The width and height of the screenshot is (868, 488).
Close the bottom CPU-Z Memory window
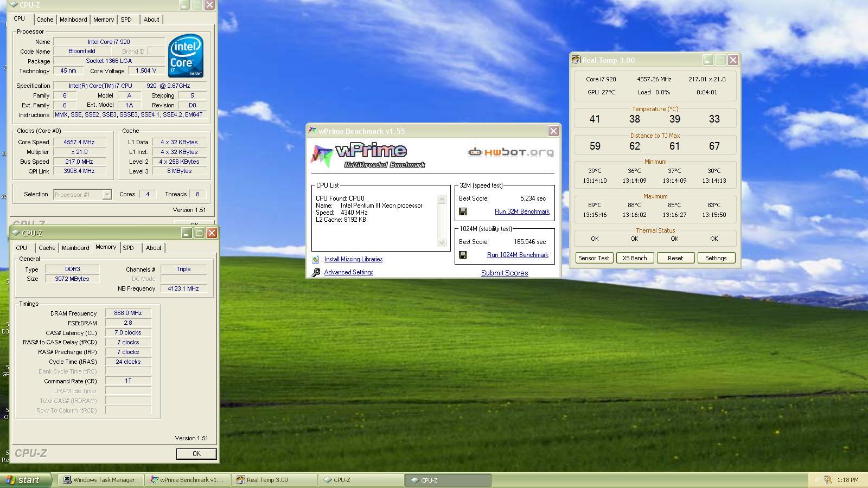pyautogui.click(x=212, y=233)
